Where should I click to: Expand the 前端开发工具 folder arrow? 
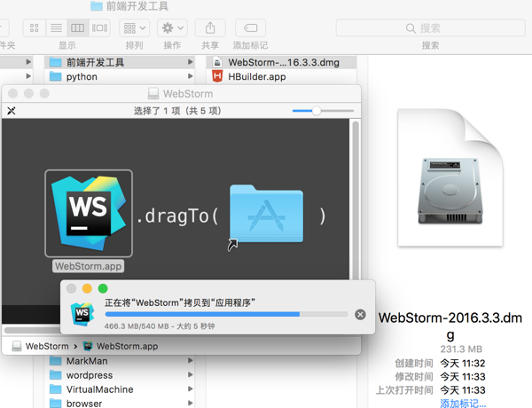coord(191,62)
